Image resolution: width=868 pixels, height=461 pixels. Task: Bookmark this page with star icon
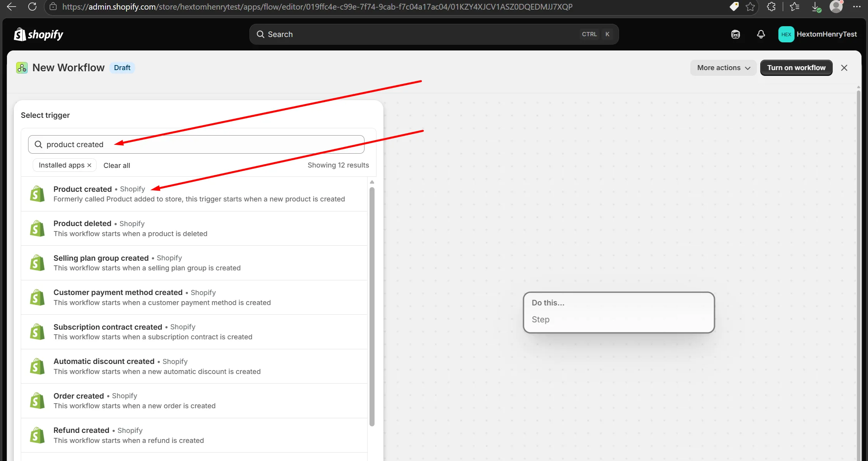(x=750, y=7)
